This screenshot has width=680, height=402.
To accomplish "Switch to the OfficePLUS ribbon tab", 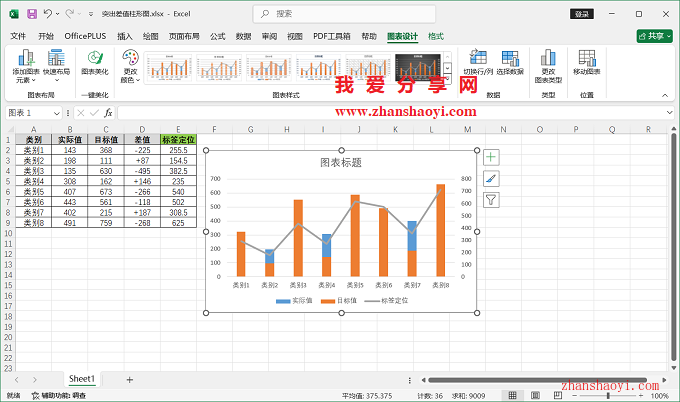I will [x=85, y=36].
